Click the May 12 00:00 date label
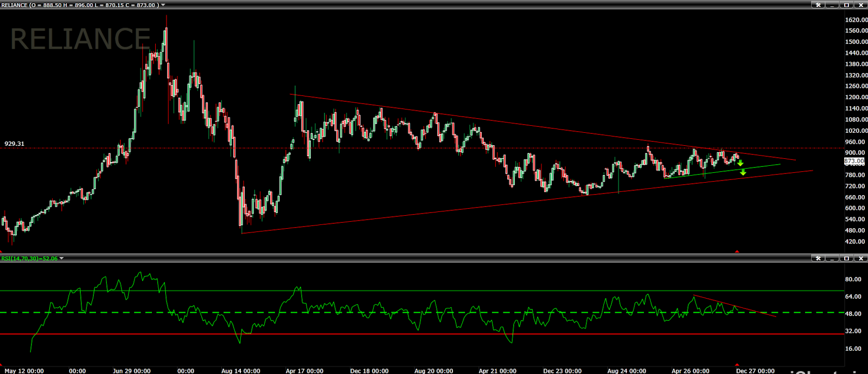Screen dimensions: 868x374 pos(24,371)
